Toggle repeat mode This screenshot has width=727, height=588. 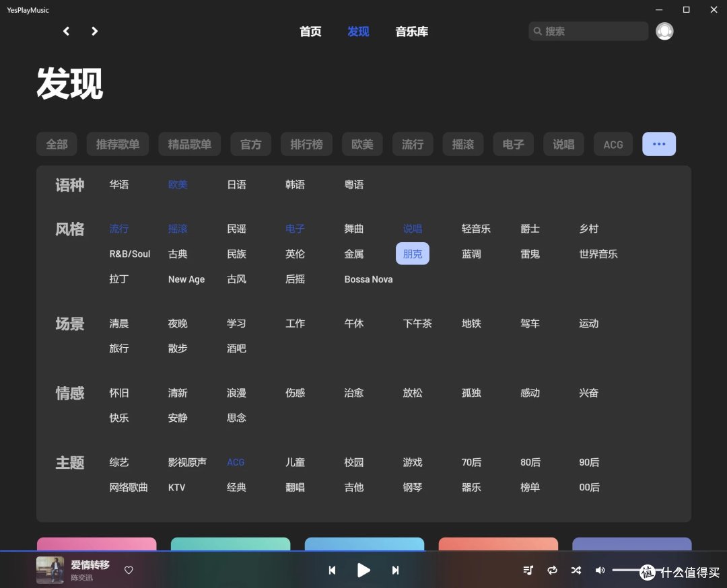click(552, 570)
